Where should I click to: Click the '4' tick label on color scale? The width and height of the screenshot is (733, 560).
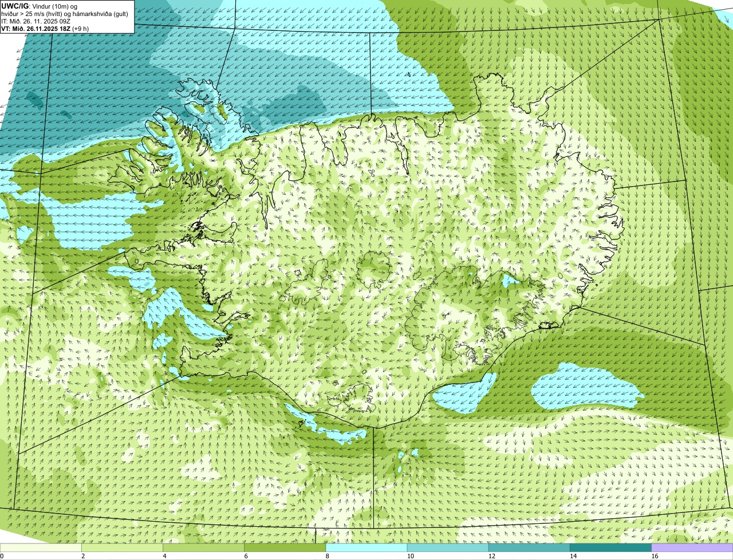click(x=165, y=556)
